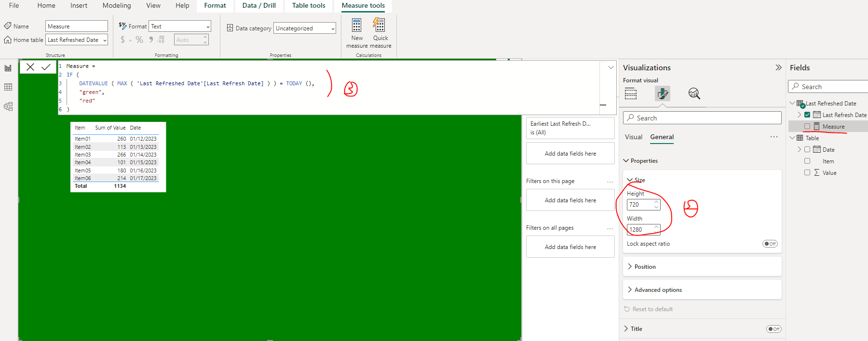Click the Last Refreshed Date table icon

click(800, 104)
